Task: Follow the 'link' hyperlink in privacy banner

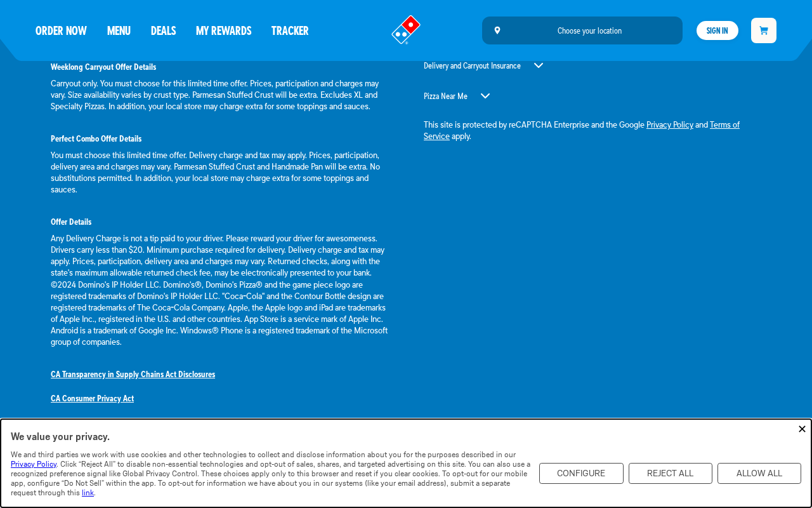Action: pyautogui.click(x=88, y=493)
